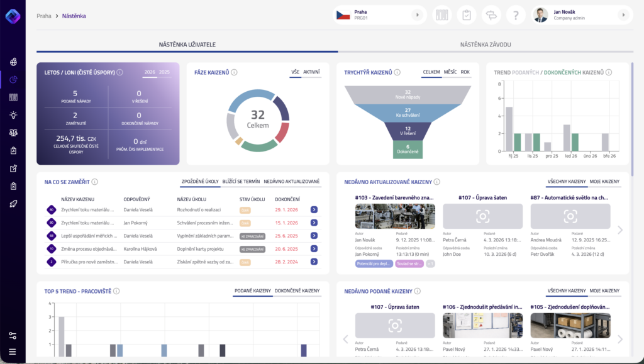Open the balance scales icon in sidebar
Viewport: 644px width, 364px height.
pyautogui.click(x=13, y=133)
